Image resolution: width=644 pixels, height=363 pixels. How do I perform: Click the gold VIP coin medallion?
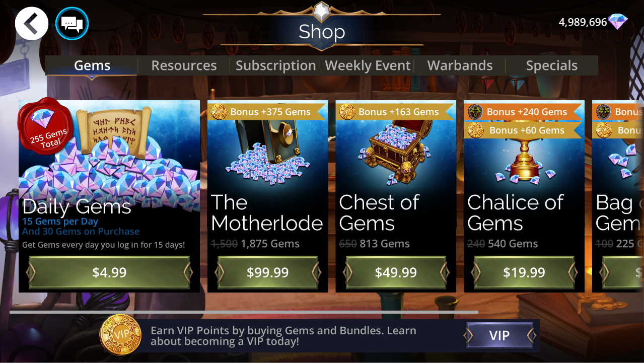(121, 335)
